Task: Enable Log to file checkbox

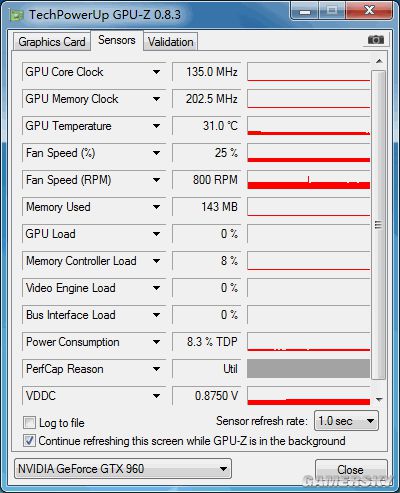Action: [x=29, y=423]
